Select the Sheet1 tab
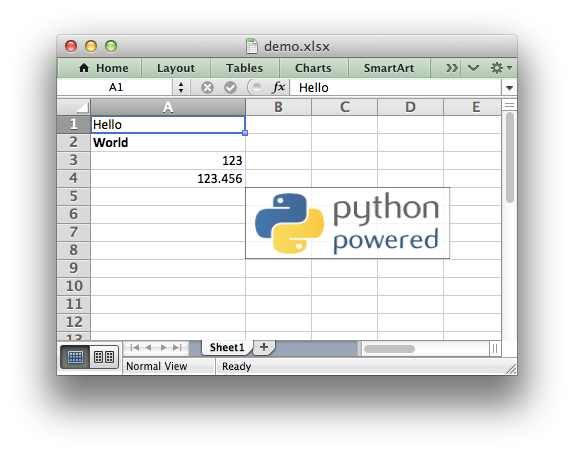This screenshot has width=574, height=454. [227, 347]
